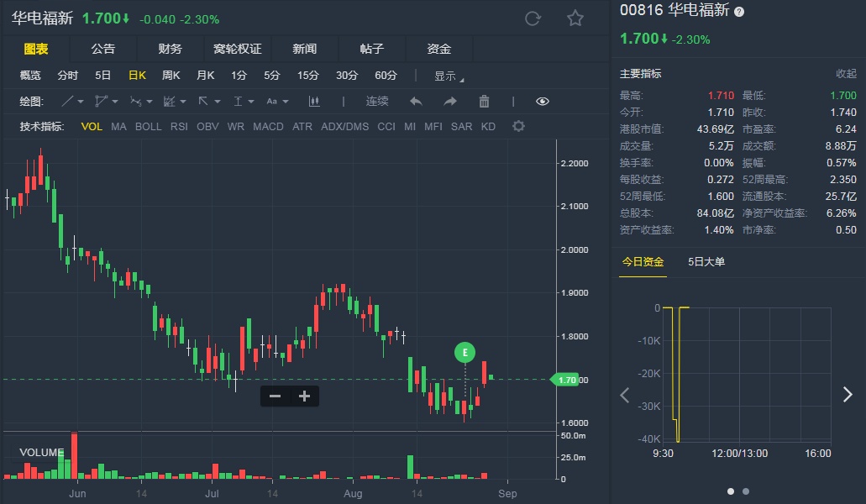Enable the RSI indicator

(179, 126)
